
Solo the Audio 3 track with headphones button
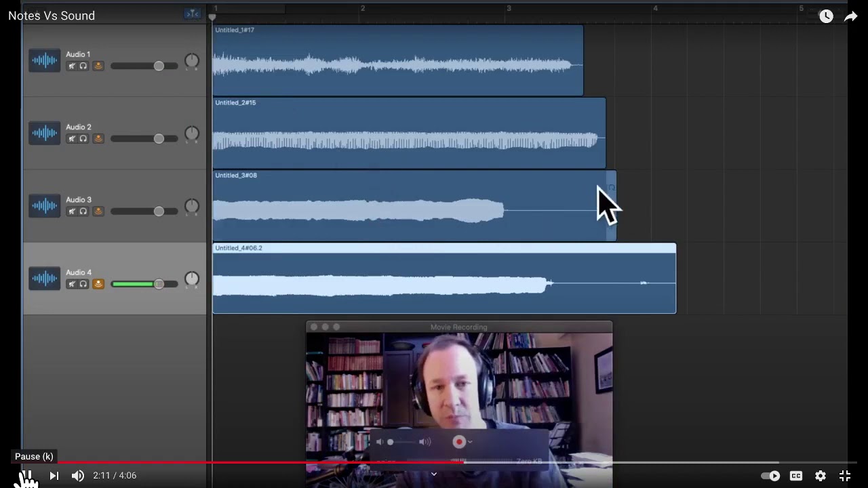[83, 211]
